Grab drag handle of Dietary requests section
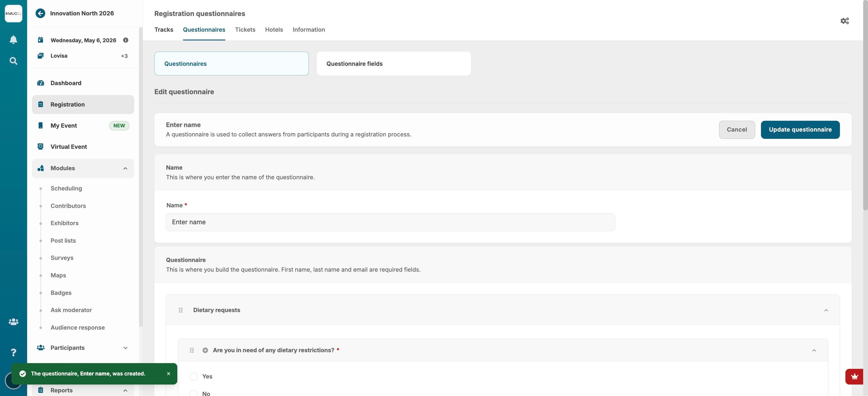 [x=181, y=310]
